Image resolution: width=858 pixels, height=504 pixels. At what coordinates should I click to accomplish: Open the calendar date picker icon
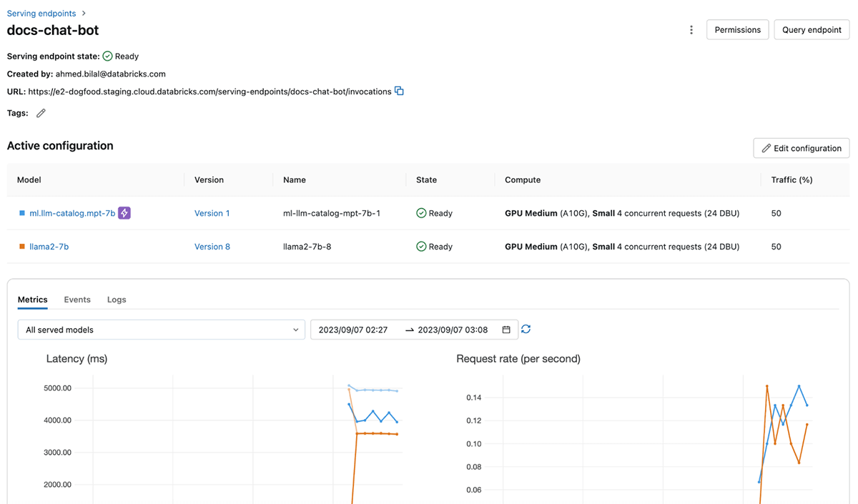tap(506, 330)
